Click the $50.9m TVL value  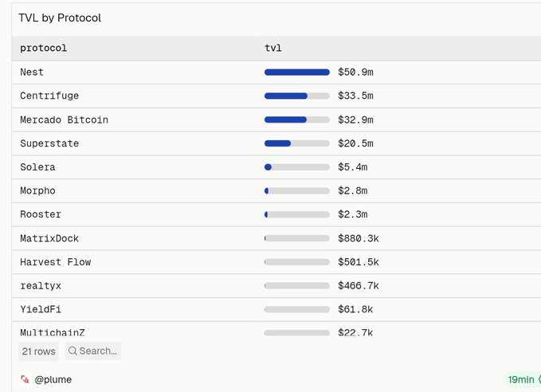(x=355, y=73)
